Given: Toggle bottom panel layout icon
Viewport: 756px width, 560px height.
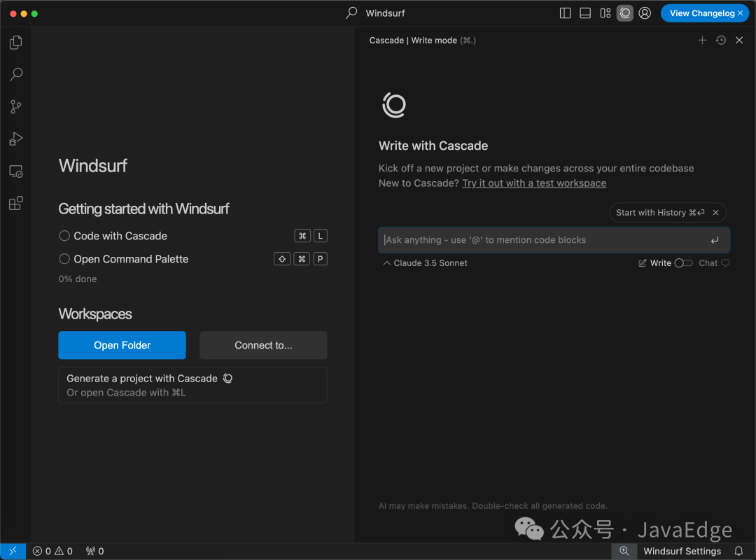Looking at the screenshot, I should coord(584,13).
